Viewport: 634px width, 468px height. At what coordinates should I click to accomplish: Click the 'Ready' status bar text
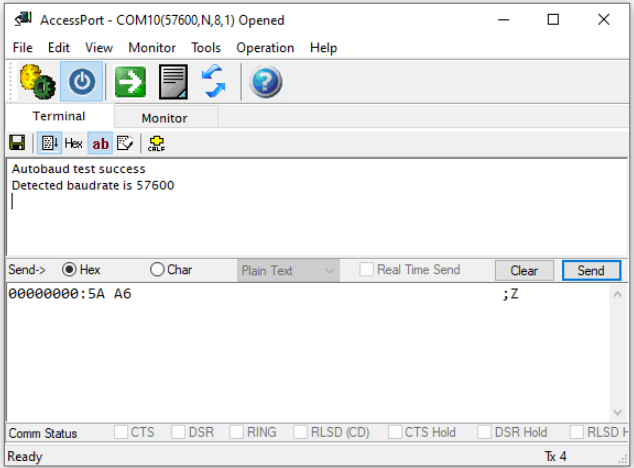(25, 456)
